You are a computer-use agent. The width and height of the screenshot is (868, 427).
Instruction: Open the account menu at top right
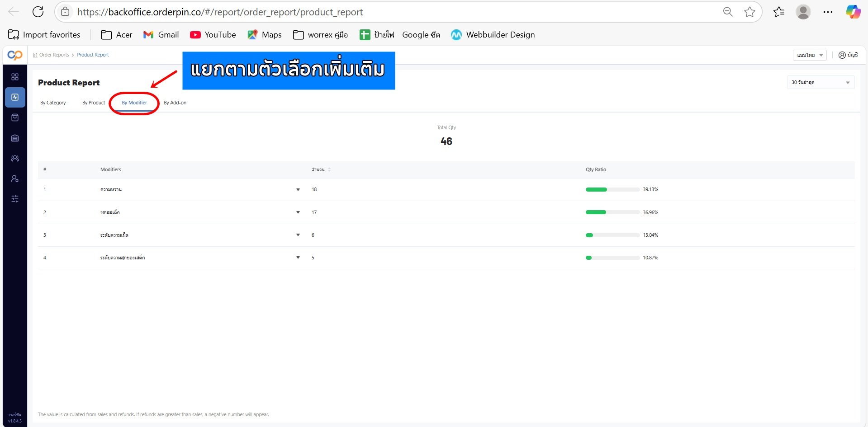coord(848,55)
